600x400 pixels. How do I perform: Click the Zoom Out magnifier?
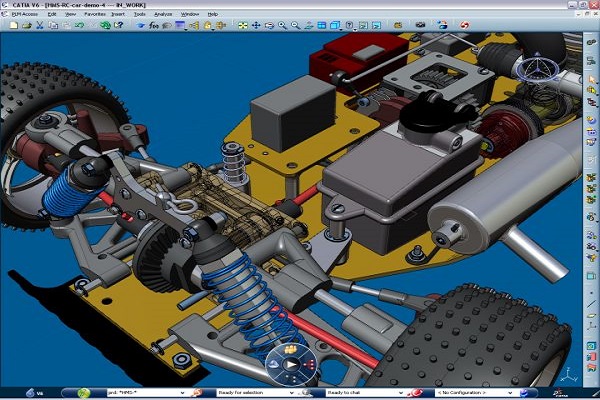pos(295,26)
